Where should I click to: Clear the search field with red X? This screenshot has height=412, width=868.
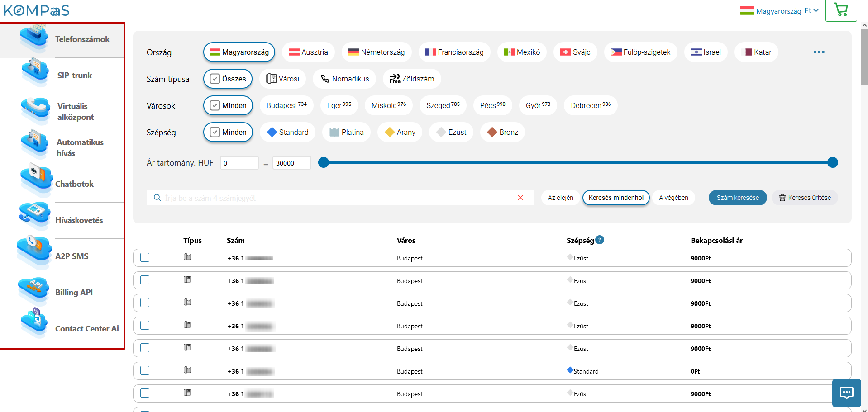click(x=520, y=198)
